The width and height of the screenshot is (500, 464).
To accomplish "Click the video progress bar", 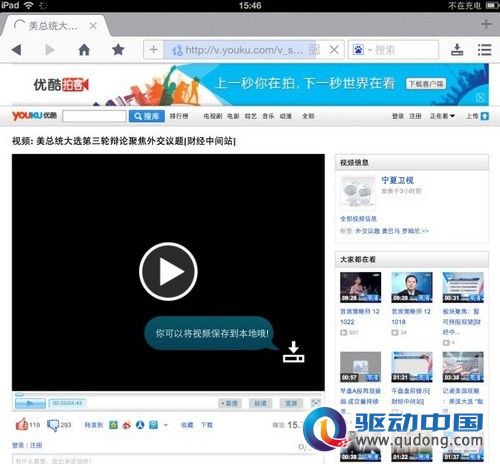I will point(168,394).
